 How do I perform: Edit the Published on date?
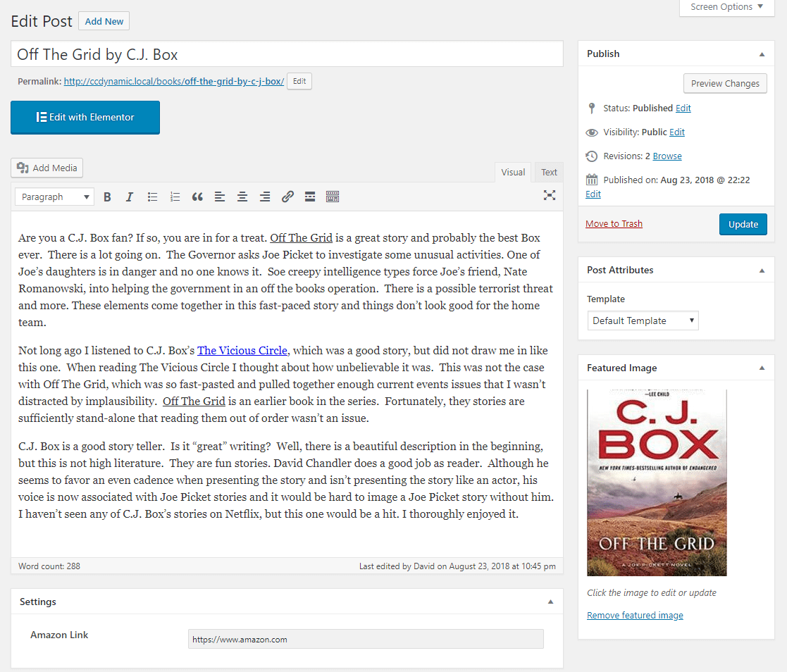(593, 194)
